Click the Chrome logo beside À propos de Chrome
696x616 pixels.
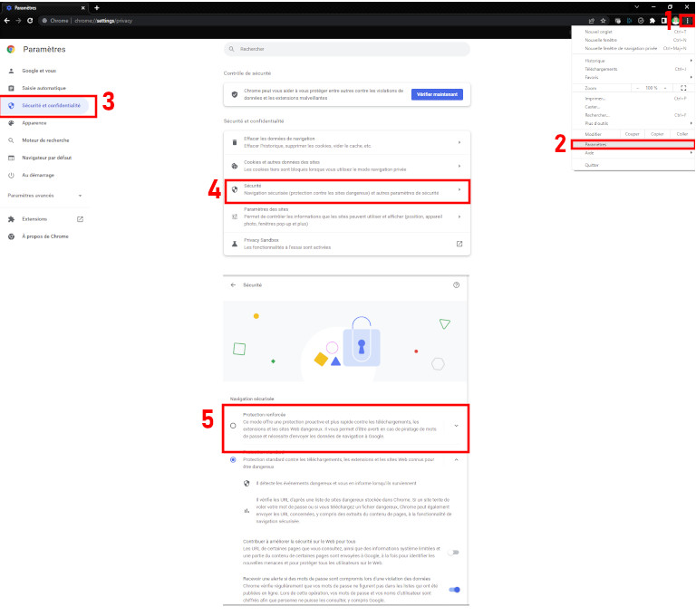click(x=11, y=236)
